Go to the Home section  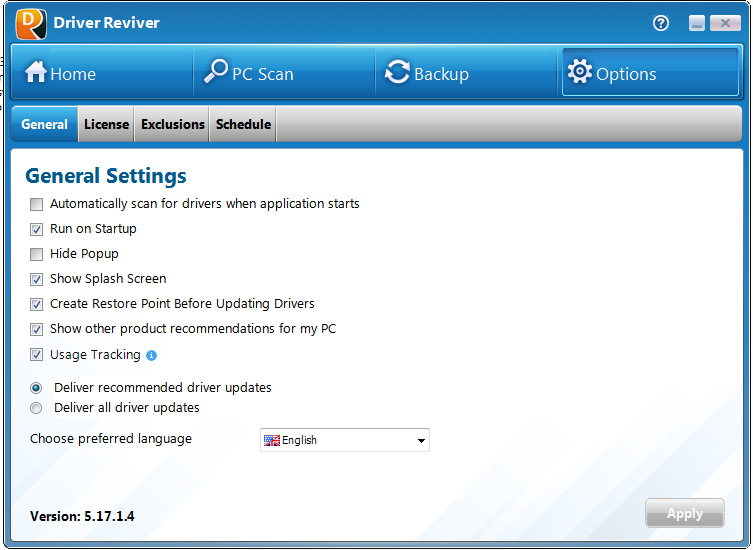click(x=102, y=73)
